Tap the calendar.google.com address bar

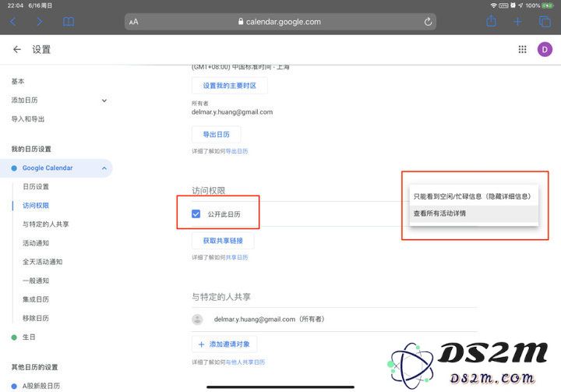coord(280,22)
